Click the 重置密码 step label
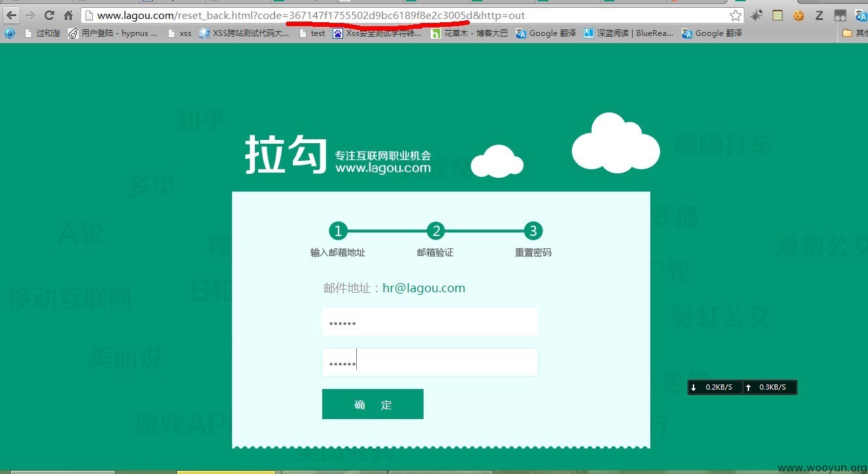Viewport: 868px width, 474px height. click(533, 252)
